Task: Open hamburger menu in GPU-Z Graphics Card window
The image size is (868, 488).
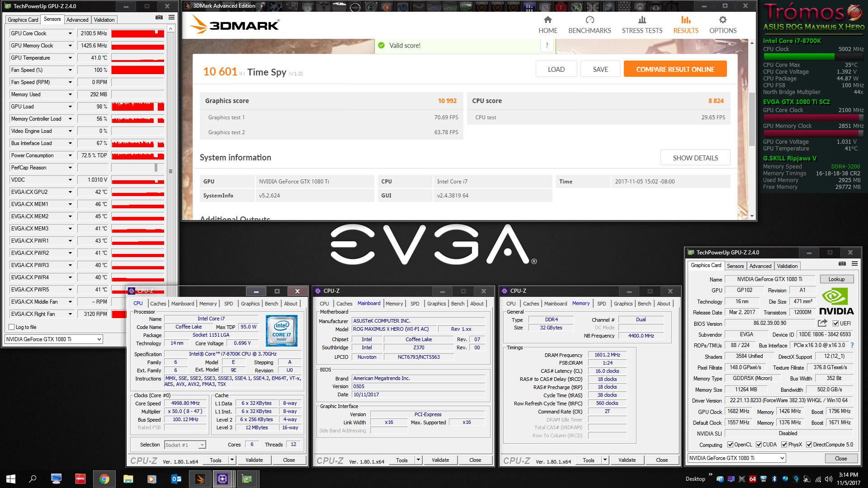Action: point(854,263)
